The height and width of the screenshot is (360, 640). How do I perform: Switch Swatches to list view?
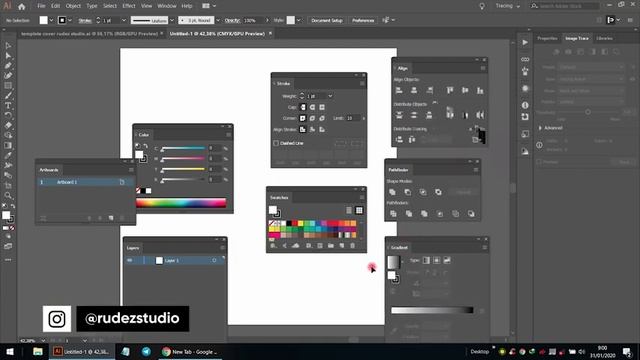(349, 210)
